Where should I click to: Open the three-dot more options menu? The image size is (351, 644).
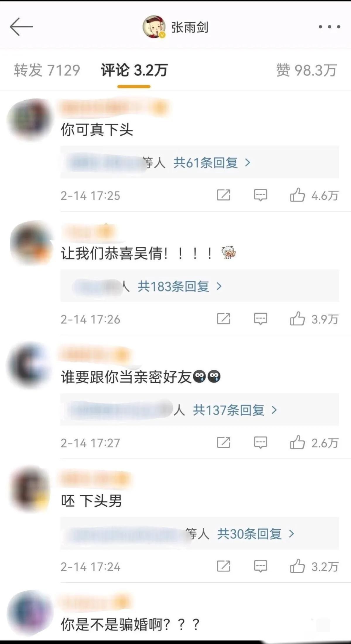(329, 27)
